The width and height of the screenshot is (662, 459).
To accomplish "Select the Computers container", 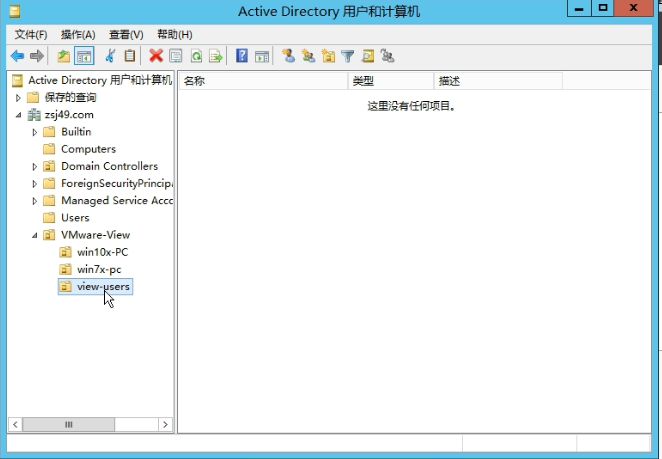I will (x=88, y=149).
